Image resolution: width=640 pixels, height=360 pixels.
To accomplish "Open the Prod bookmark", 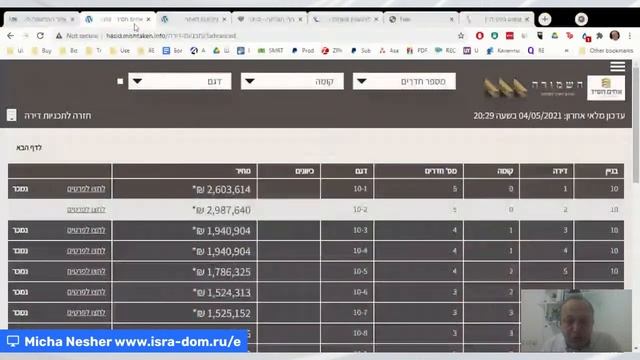I will [302, 51].
